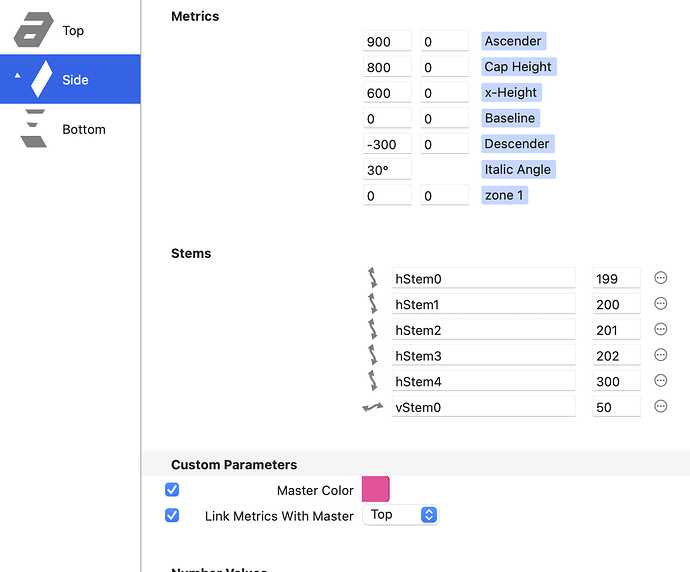The width and height of the screenshot is (690, 572).
Task: Click the Italic Angle metric label
Action: click(x=518, y=169)
